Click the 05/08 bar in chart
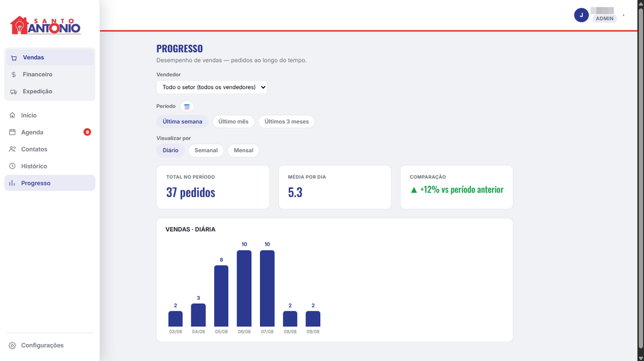Image resolution: width=644 pixels, height=361 pixels. coord(221,296)
